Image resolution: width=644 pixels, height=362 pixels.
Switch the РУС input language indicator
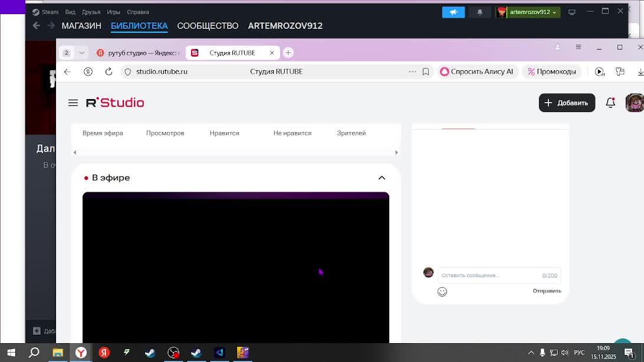click(579, 353)
